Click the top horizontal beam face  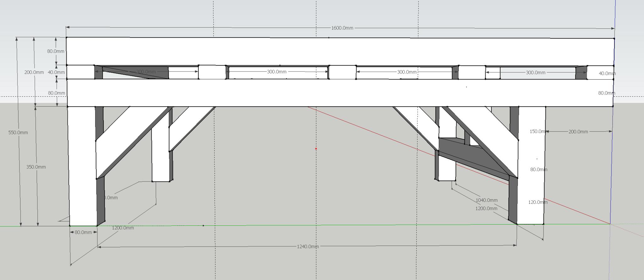(x=340, y=51)
